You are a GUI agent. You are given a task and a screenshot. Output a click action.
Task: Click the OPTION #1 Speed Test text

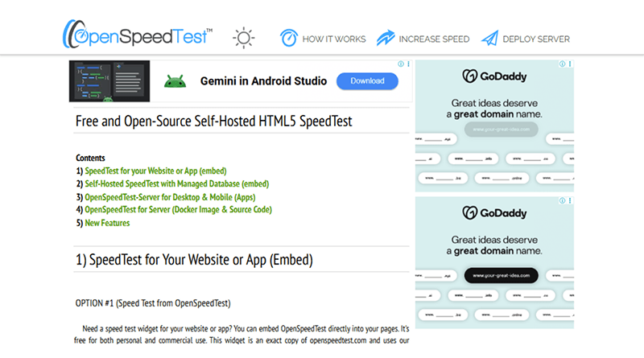[x=153, y=303]
